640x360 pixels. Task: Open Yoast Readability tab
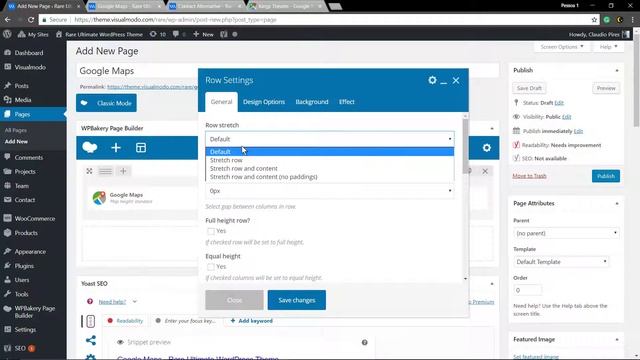(125, 321)
